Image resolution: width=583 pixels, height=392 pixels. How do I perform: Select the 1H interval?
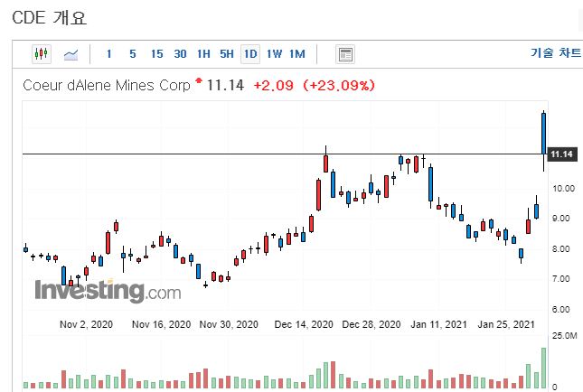tap(203, 54)
